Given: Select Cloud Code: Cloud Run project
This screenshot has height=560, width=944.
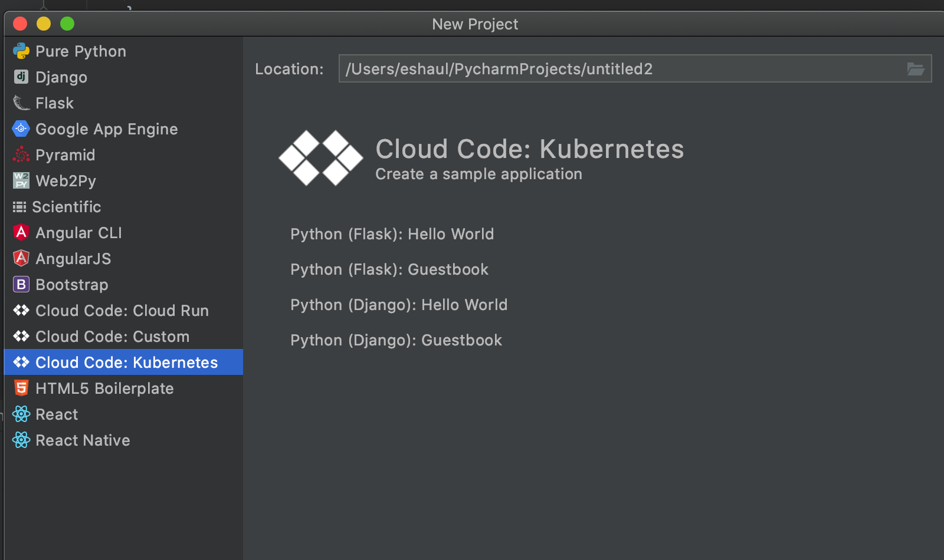Looking at the screenshot, I should (x=122, y=311).
